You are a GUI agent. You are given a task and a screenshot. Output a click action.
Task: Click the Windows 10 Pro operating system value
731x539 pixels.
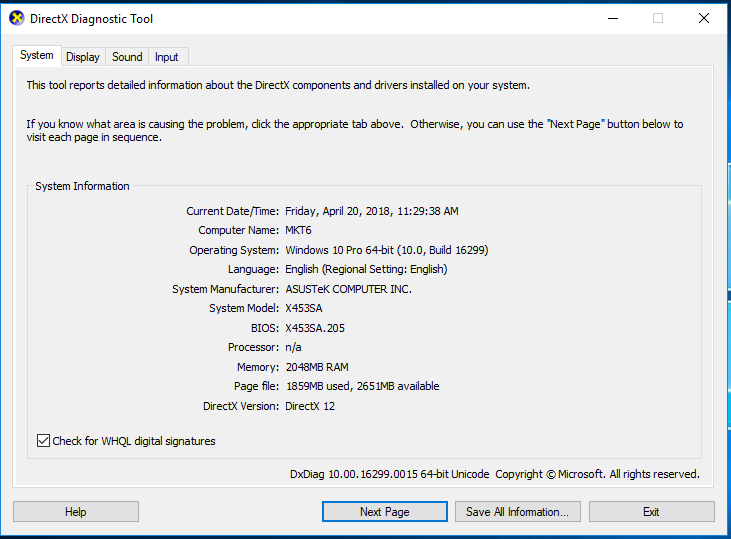point(386,250)
